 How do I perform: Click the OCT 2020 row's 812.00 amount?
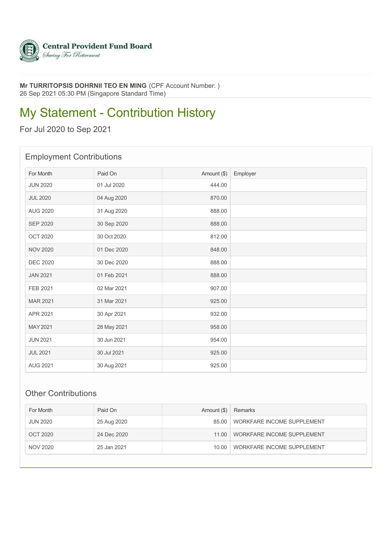pyautogui.click(x=218, y=237)
